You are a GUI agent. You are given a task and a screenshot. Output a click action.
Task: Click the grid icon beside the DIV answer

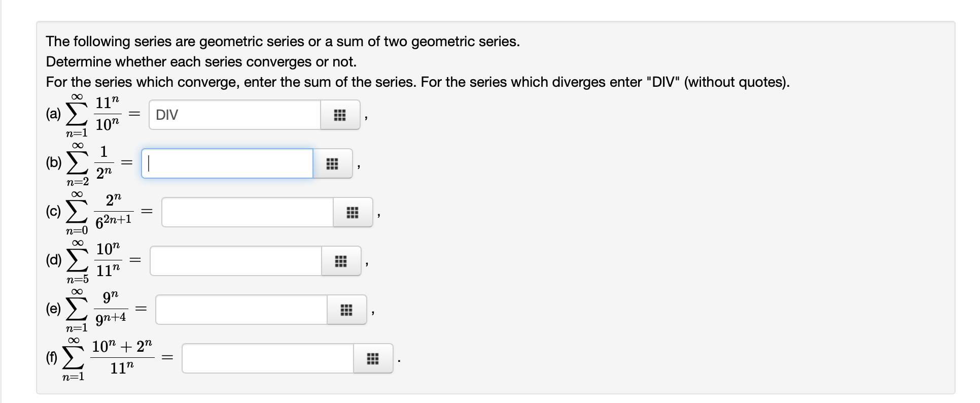340,115
